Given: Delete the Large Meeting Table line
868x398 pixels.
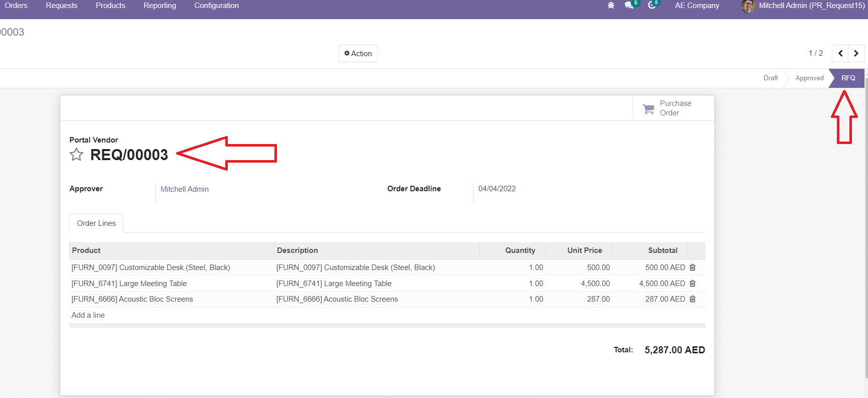Looking at the screenshot, I should [692, 284].
